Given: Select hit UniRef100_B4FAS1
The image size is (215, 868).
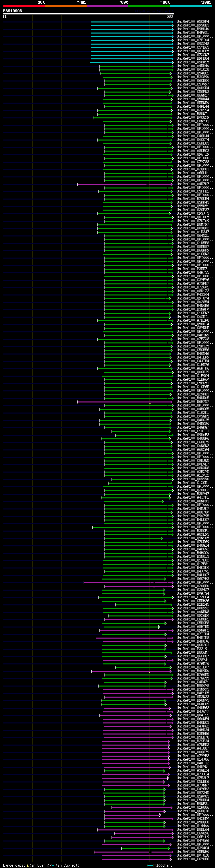Looking at the screenshot, I should pos(193,33).
